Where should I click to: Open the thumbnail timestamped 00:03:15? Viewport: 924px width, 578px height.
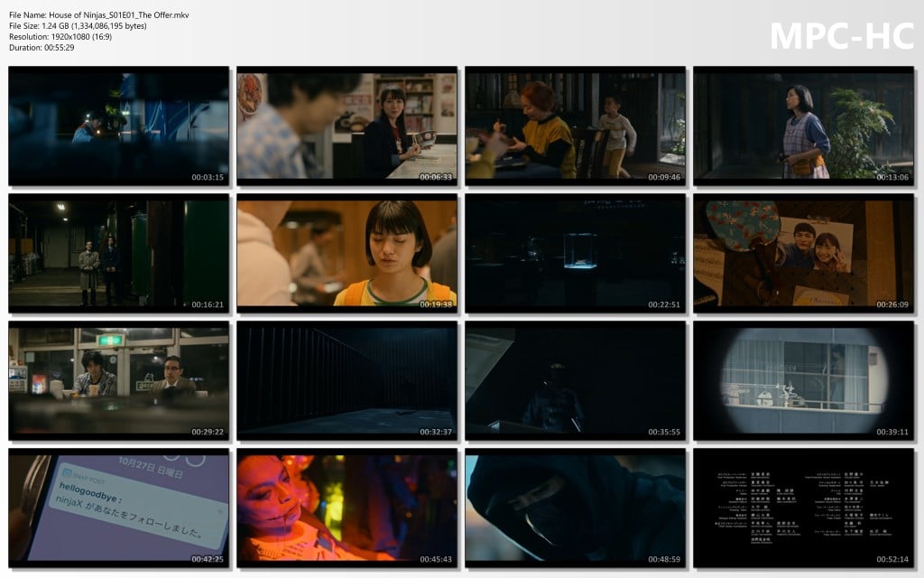coord(118,126)
